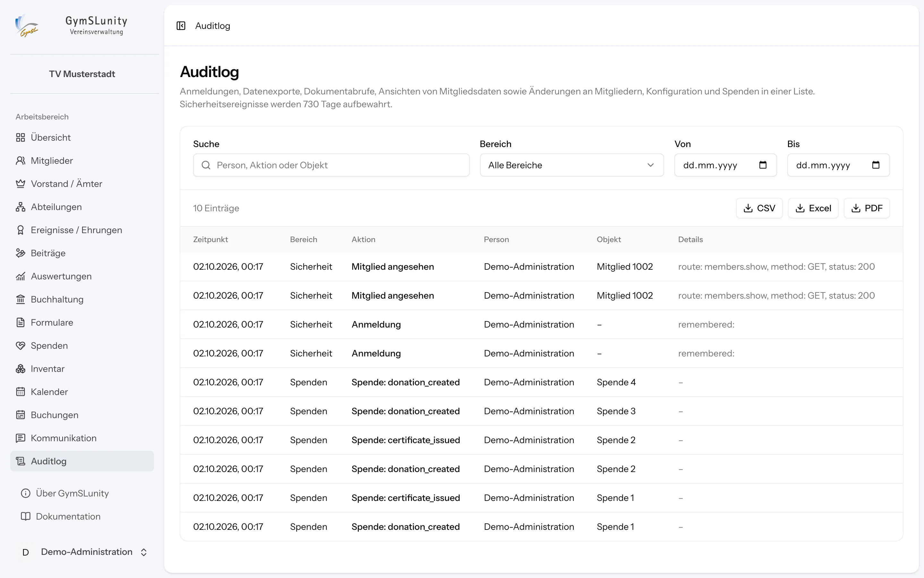Export the log as Excel
The image size is (924, 578).
(813, 208)
